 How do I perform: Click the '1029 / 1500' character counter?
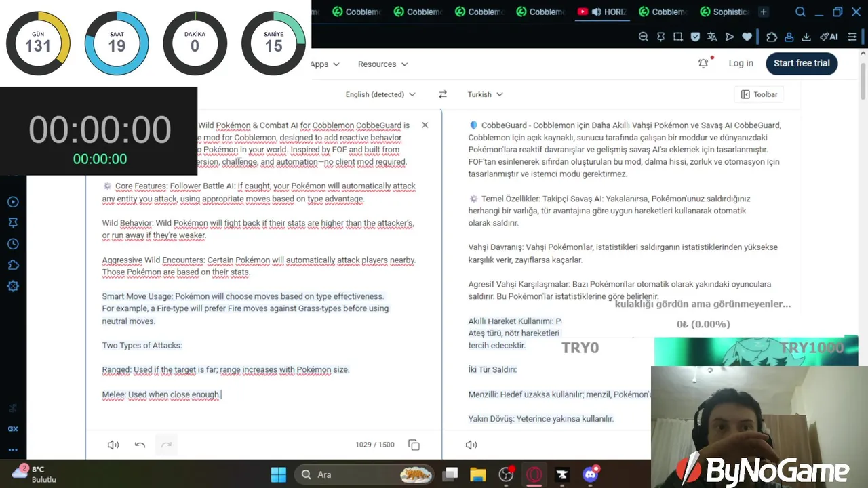374,445
